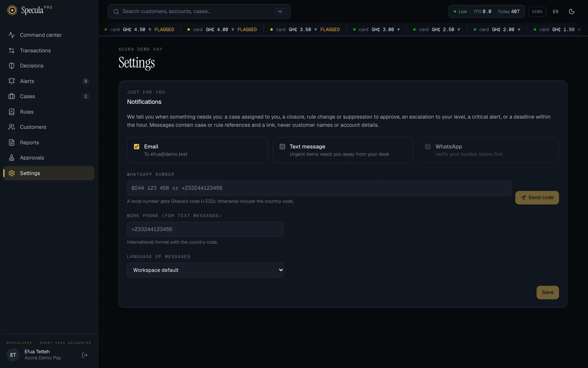The height and width of the screenshot is (368, 588).
Task: Open the Workspace default language dropdown
Action: [x=205, y=270]
